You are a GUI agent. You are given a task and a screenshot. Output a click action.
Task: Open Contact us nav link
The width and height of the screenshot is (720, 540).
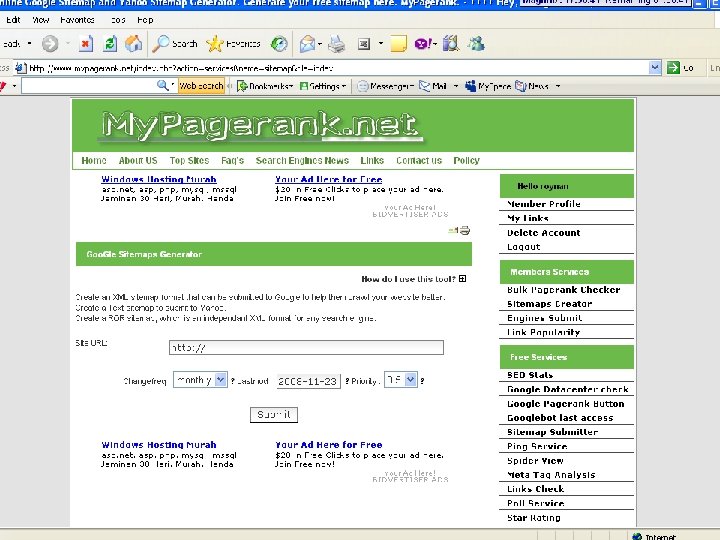click(x=419, y=160)
